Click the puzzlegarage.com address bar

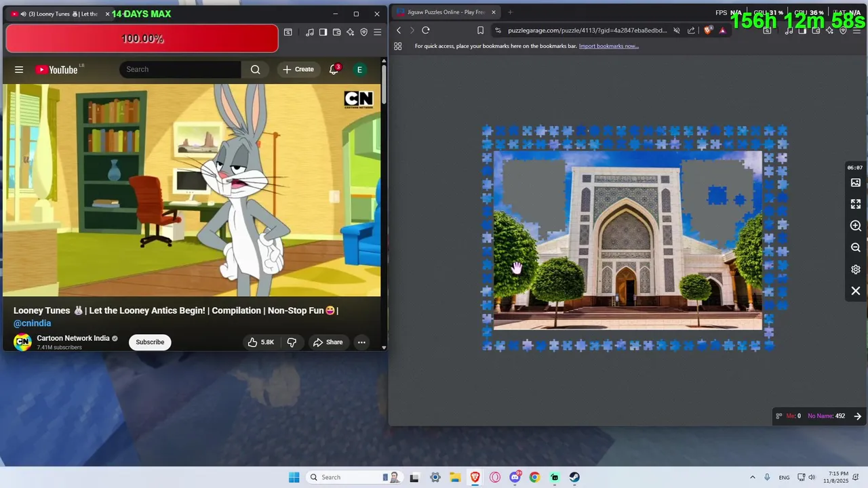(x=587, y=30)
